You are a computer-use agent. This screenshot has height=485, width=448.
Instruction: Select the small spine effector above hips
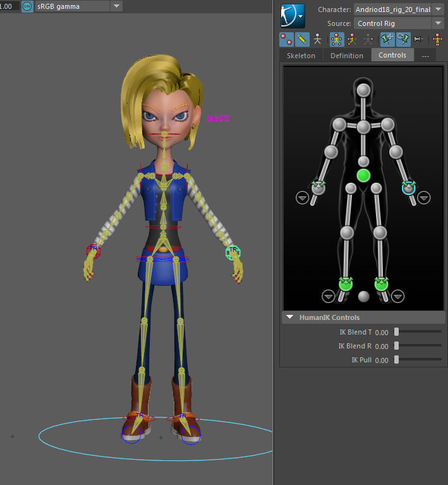363,161
